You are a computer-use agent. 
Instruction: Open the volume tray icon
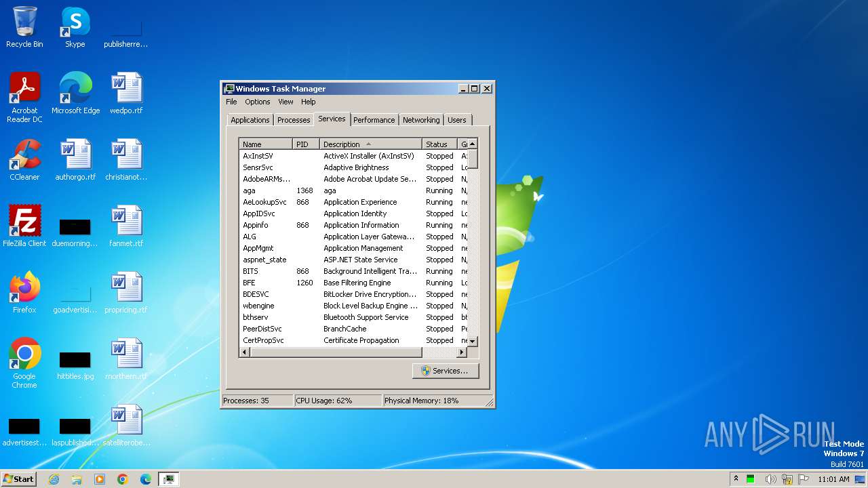tap(770, 479)
